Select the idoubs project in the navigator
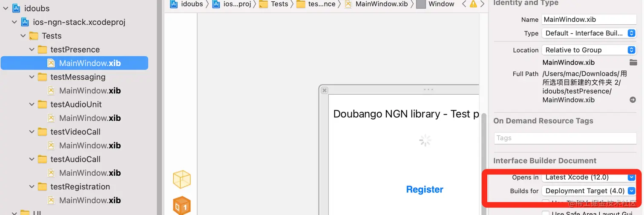 point(37,9)
